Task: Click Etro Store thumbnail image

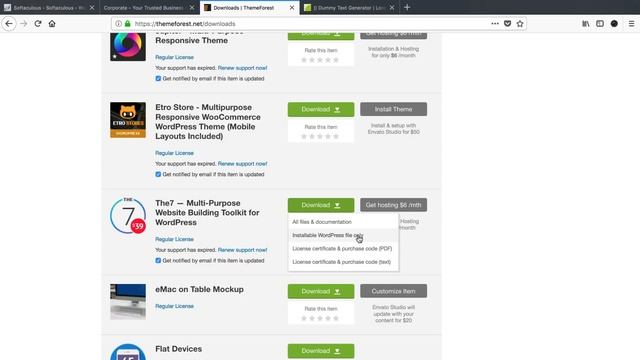Action: [128, 120]
